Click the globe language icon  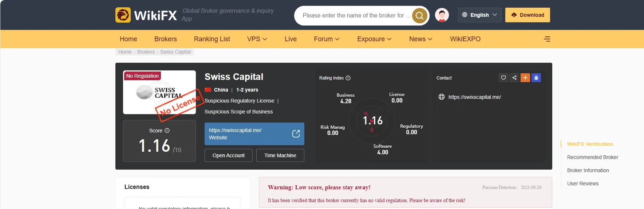465,15
